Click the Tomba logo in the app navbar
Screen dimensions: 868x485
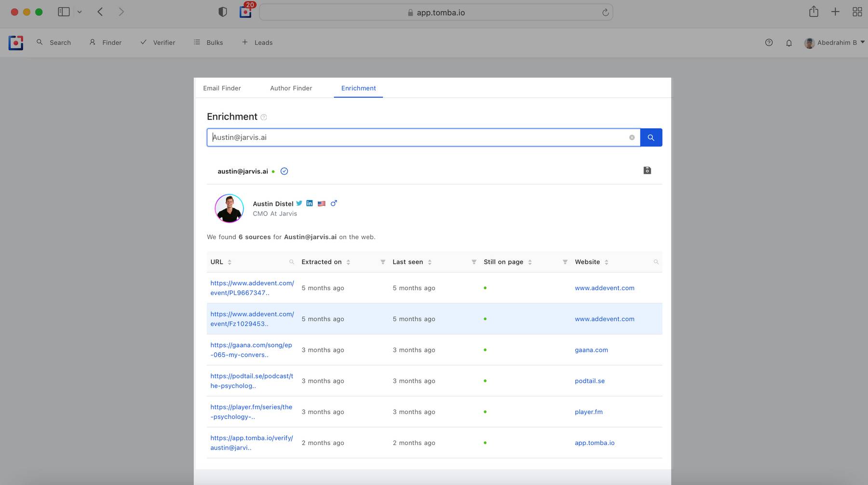(x=16, y=43)
